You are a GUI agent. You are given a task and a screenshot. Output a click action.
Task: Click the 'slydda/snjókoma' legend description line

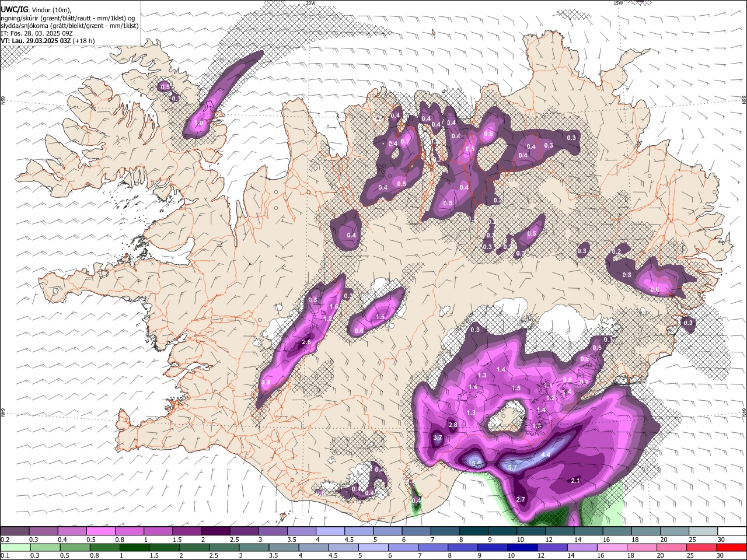tap(69, 26)
